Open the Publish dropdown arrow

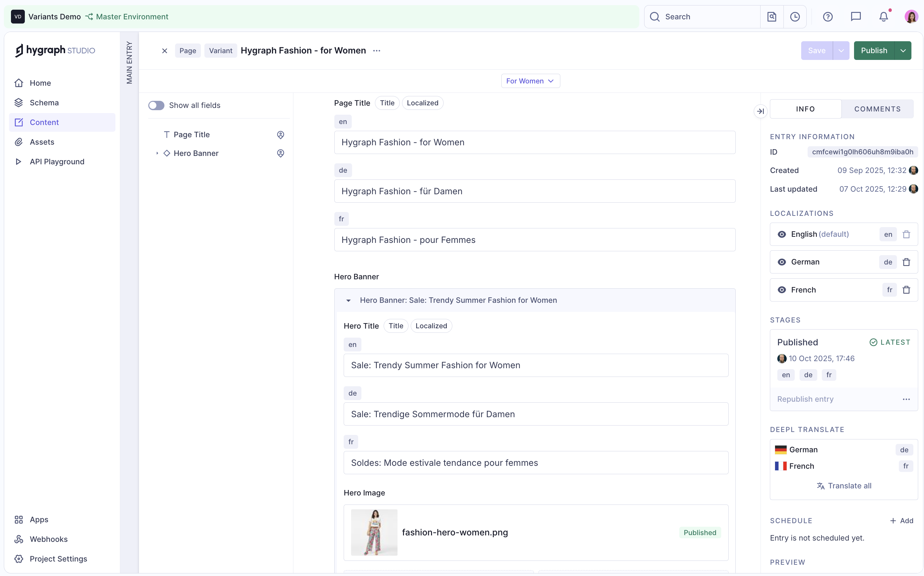pos(903,50)
